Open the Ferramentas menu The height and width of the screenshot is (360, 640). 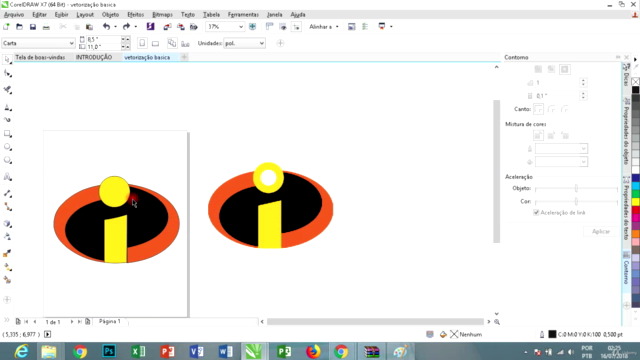[243, 15]
